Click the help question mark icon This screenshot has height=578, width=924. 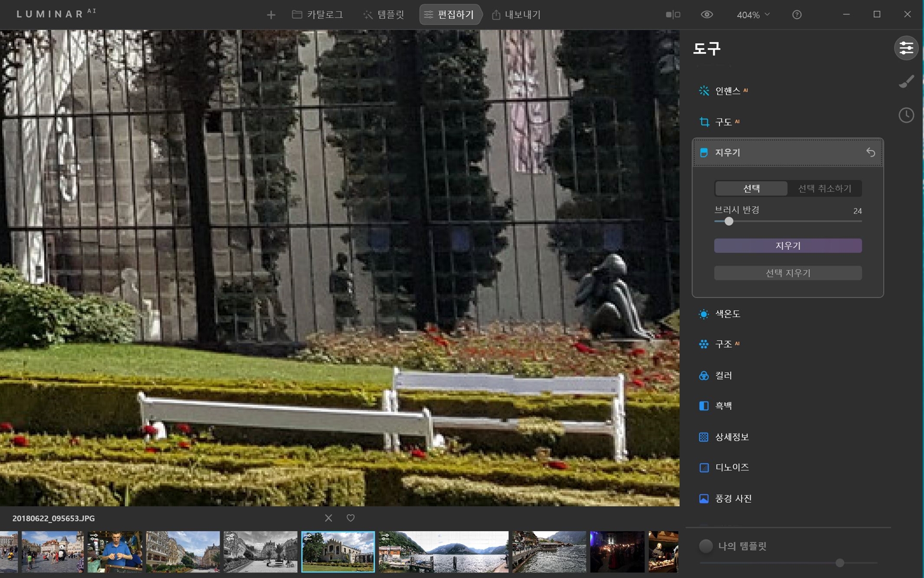tap(797, 15)
